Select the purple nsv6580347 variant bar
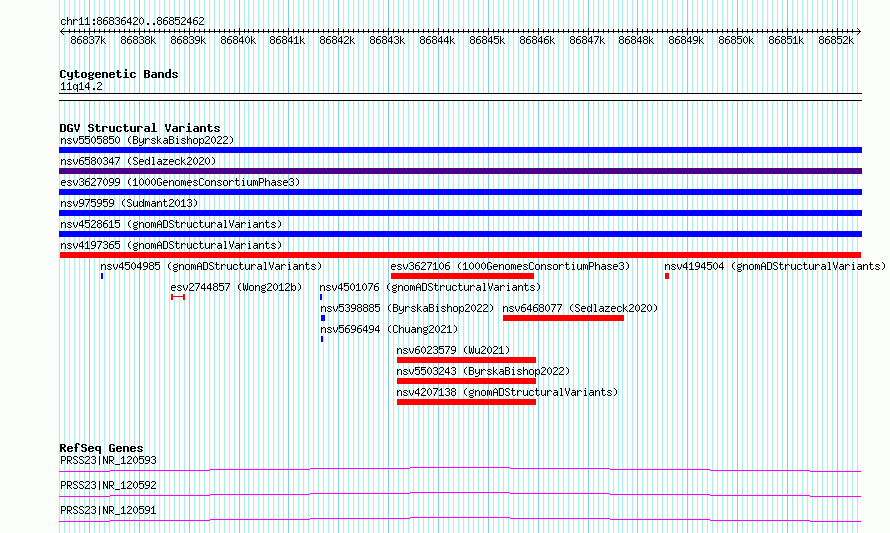 tap(460, 171)
